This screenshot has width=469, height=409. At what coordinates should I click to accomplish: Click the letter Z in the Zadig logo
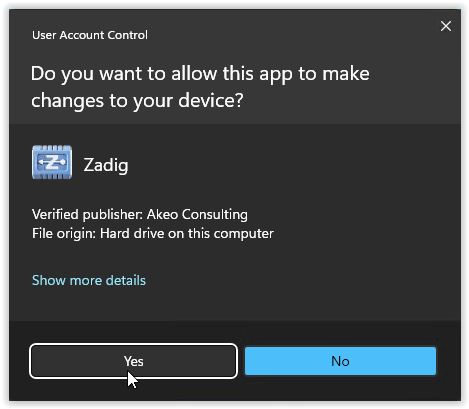pos(51,162)
